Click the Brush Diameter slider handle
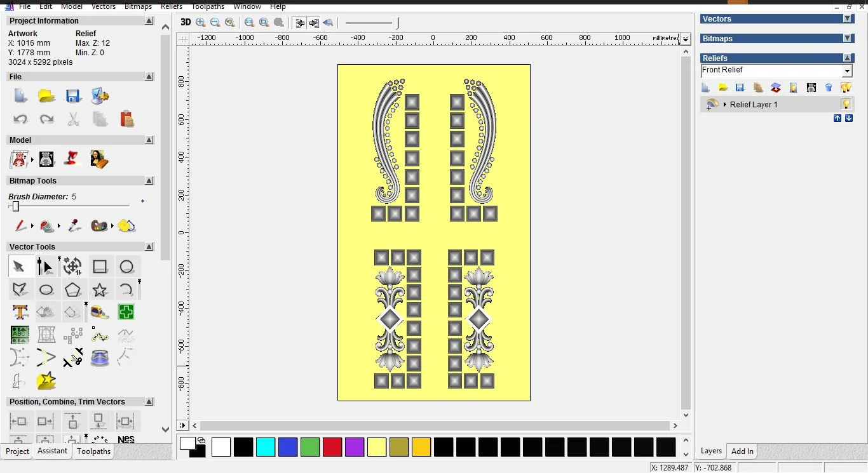 pos(16,206)
